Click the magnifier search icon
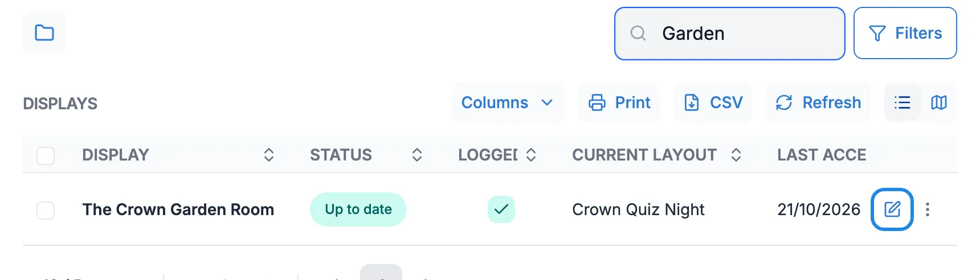 tap(638, 34)
